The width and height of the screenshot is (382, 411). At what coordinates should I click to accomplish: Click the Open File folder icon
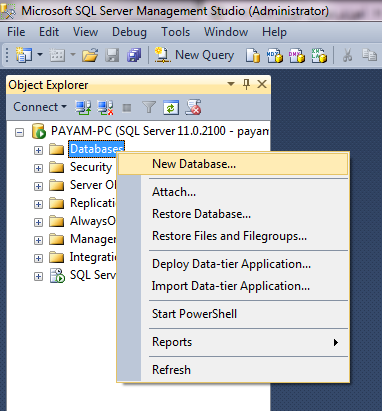click(90, 55)
